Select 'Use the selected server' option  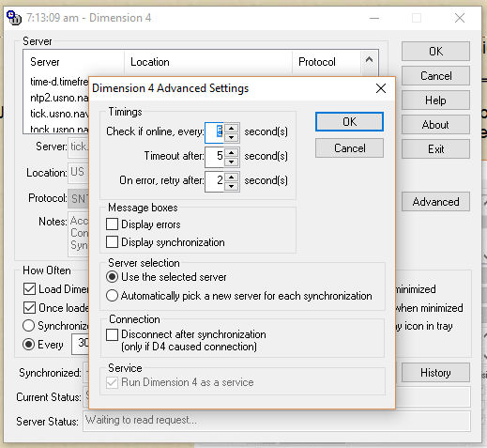[x=112, y=277]
